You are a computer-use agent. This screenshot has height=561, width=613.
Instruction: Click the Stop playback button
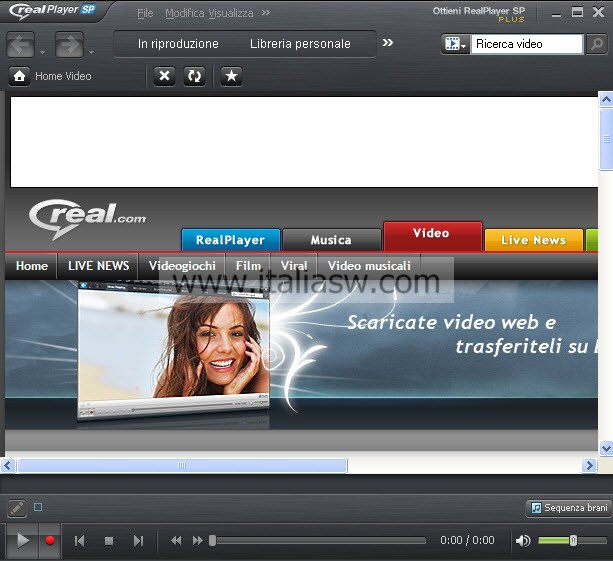[x=109, y=541]
